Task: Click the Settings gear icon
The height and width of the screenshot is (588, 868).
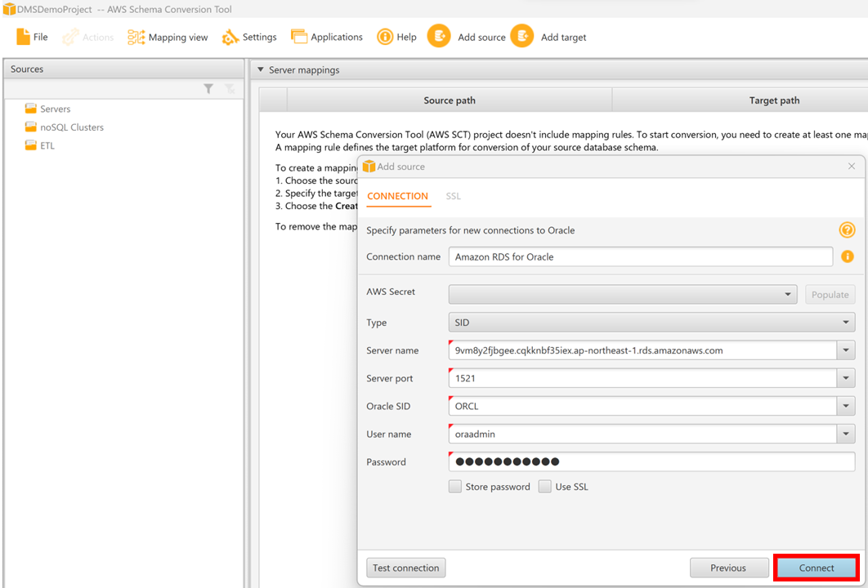Action: pyautogui.click(x=230, y=37)
